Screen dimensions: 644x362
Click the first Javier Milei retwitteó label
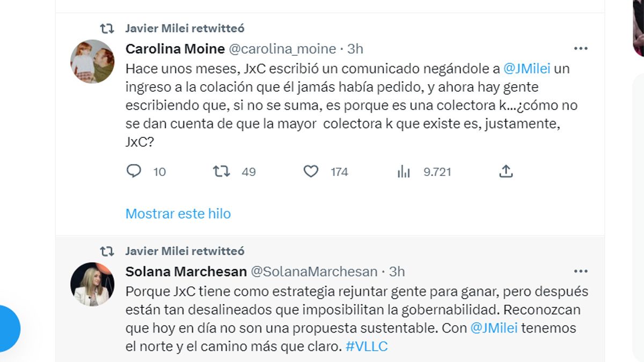[185, 28]
